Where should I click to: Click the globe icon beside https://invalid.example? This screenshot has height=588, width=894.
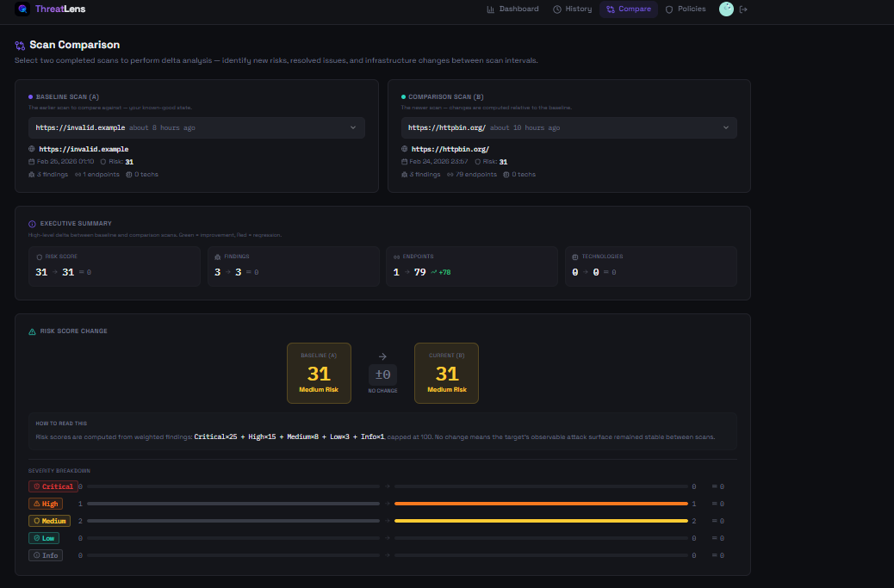tap(31, 149)
